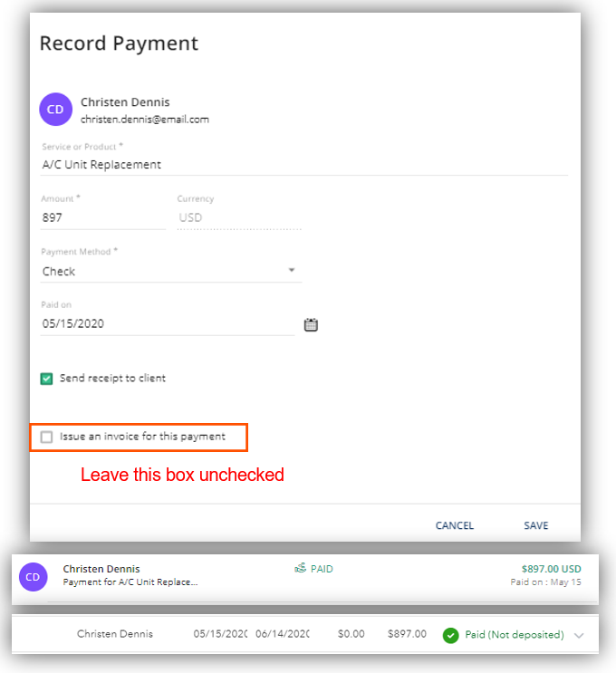Screen dimensions: 616x673
Task: Click the 06/14/2020 date cell
Action: coord(282,634)
